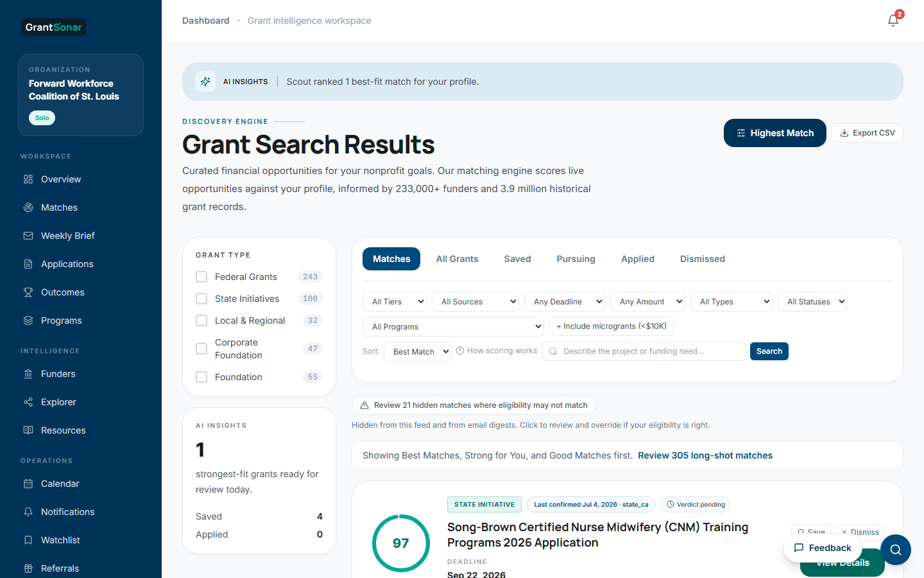Click the Overview grid icon in sidebar

[x=28, y=179]
